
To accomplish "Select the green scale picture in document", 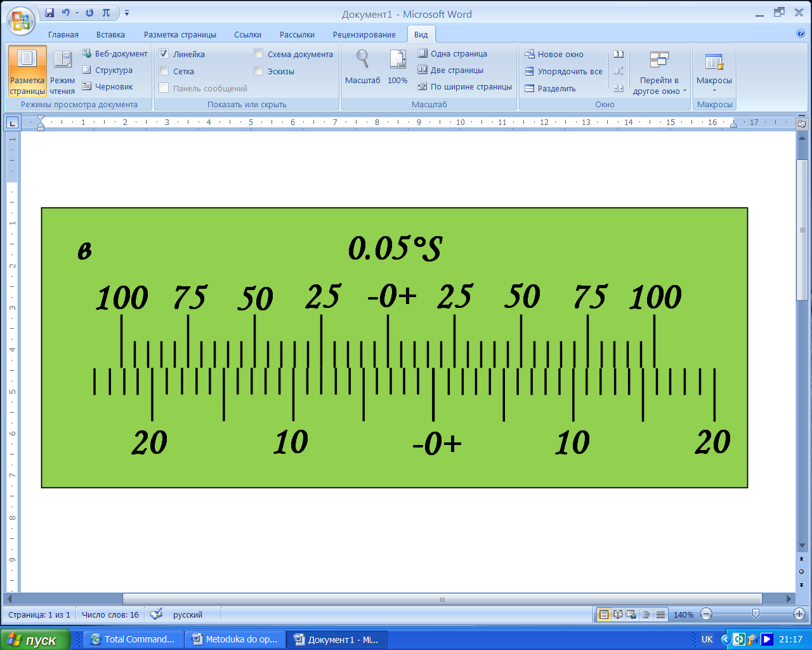I will pyautogui.click(x=395, y=348).
